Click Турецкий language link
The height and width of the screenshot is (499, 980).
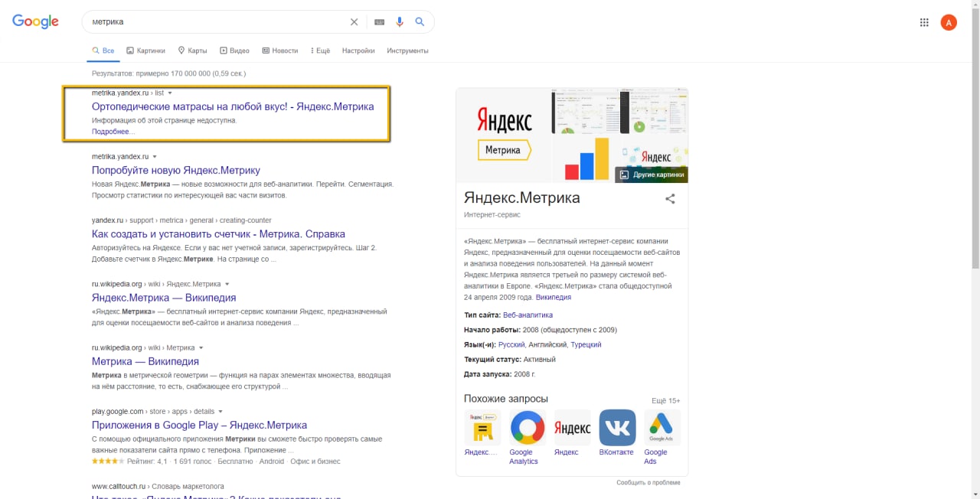point(586,344)
